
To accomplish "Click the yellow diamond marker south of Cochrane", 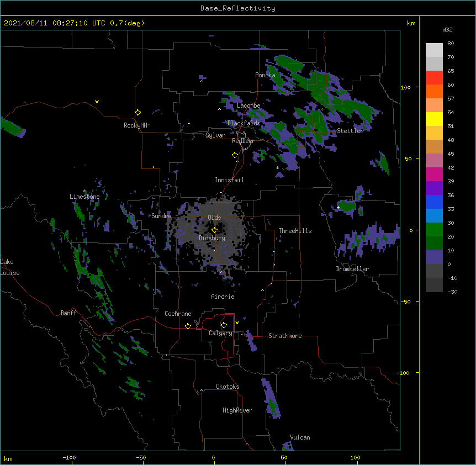I will click(188, 326).
